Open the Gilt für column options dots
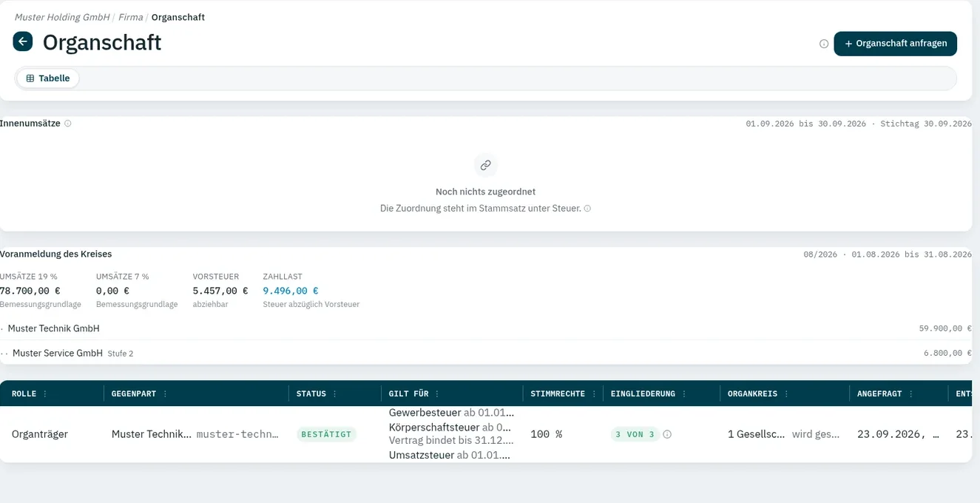Viewport: 980px width, 503px height. pos(437,394)
